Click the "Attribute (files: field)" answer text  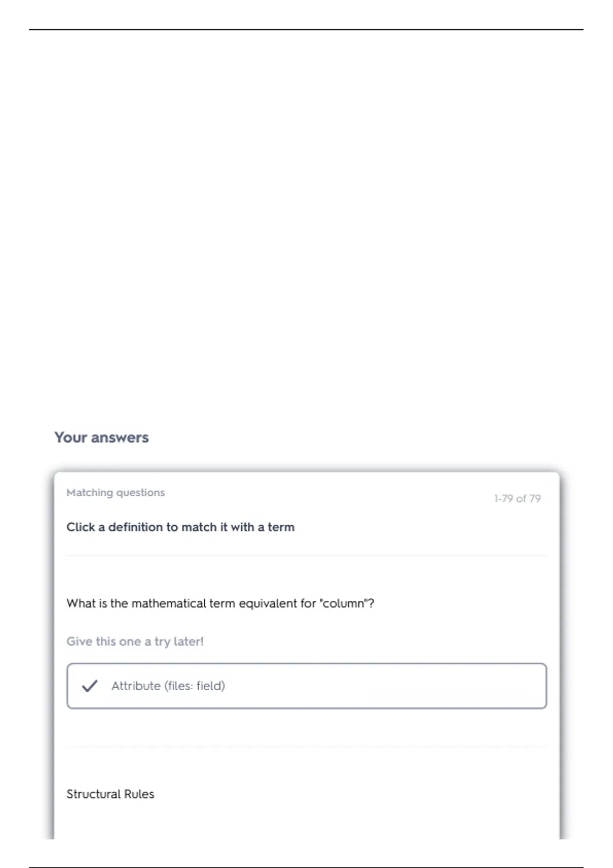[168, 686]
